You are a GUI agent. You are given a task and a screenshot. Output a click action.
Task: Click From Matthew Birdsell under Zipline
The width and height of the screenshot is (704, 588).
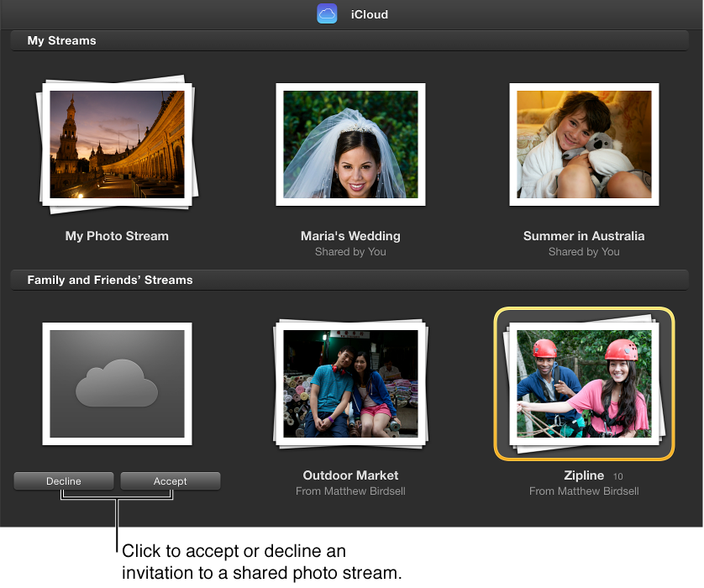tap(583, 491)
